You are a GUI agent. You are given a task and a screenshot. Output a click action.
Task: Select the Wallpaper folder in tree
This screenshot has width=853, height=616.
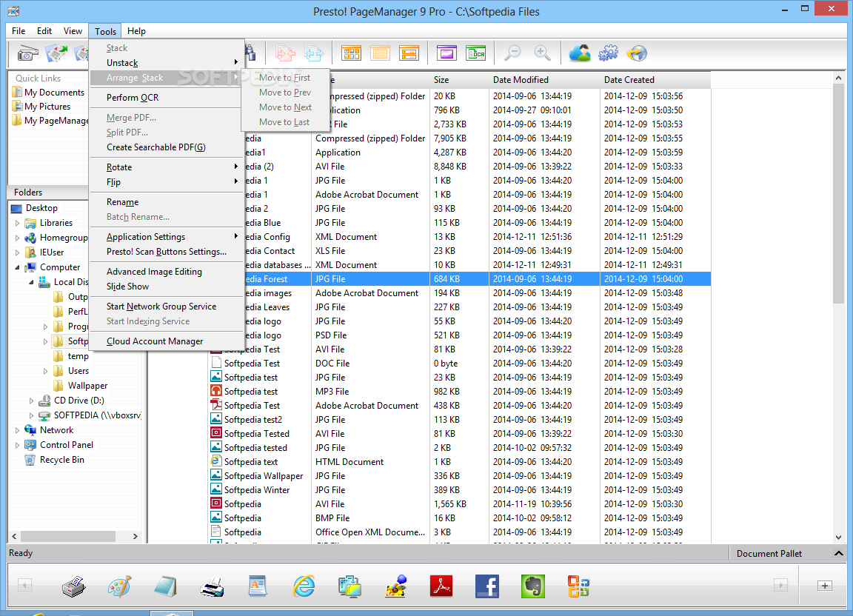81,386
